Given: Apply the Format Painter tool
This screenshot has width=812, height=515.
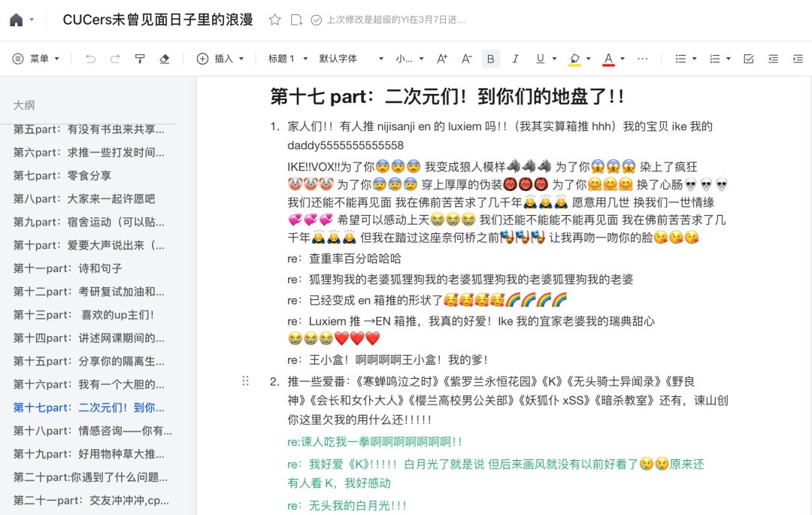Looking at the screenshot, I should 140,58.
